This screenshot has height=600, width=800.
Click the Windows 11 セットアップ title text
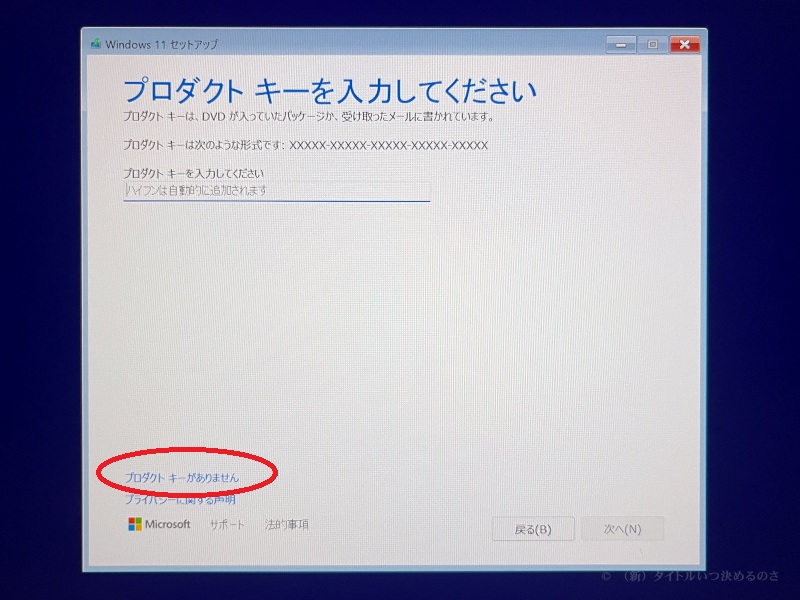162,44
